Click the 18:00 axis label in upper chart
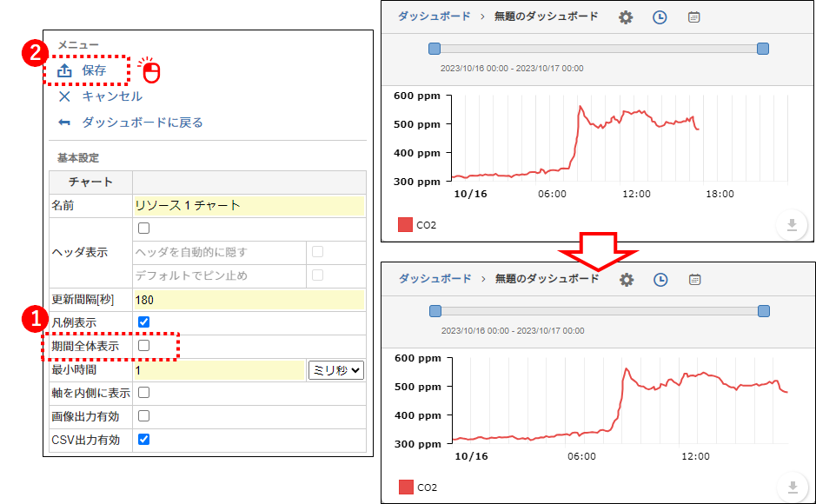The image size is (816, 504). (720, 194)
